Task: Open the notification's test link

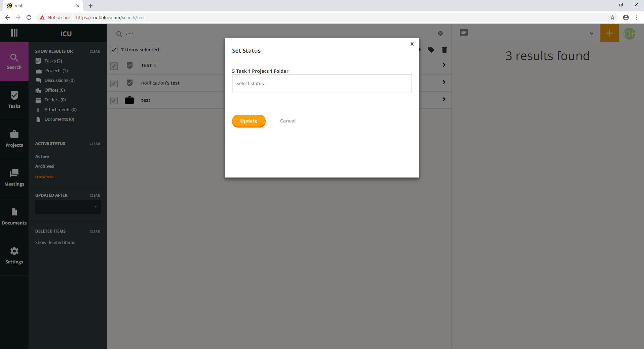Action: point(160,83)
